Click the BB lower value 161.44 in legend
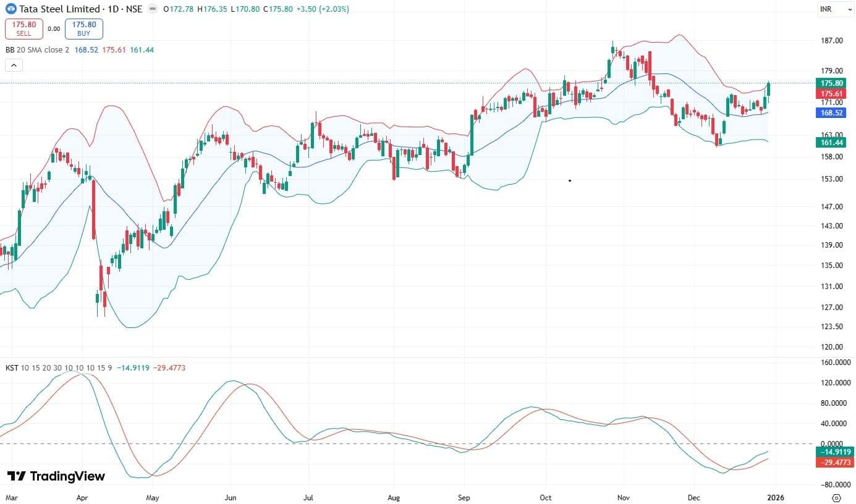 [143, 49]
